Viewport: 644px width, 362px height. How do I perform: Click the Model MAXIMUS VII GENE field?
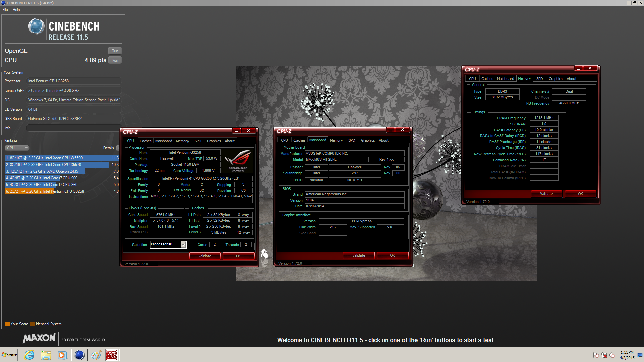[336, 159]
